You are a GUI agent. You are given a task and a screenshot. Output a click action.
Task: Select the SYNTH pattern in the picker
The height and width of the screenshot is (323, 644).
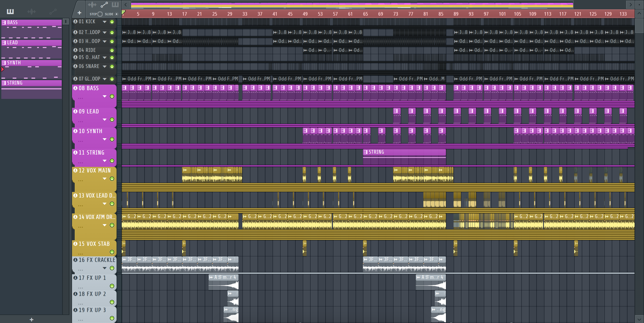pos(32,69)
